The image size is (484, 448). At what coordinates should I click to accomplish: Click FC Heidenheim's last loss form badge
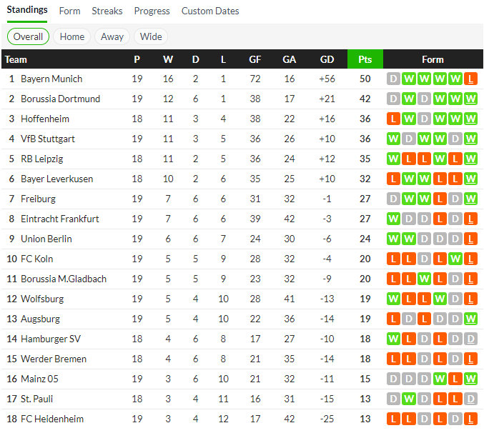pos(470,419)
